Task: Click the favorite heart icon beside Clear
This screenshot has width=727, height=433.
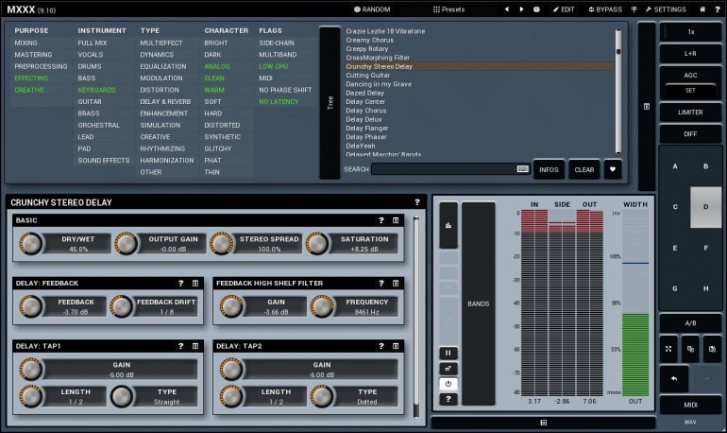Action: click(x=612, y=169)
